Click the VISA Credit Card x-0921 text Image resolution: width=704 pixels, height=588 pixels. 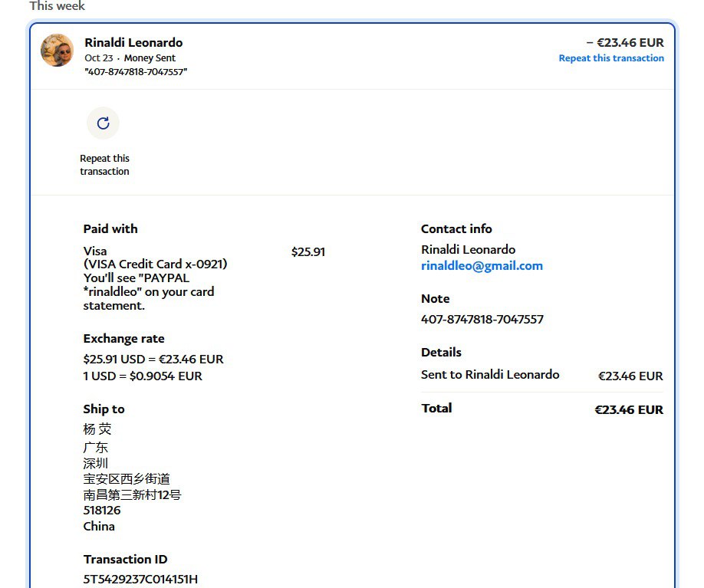(155, 264)
